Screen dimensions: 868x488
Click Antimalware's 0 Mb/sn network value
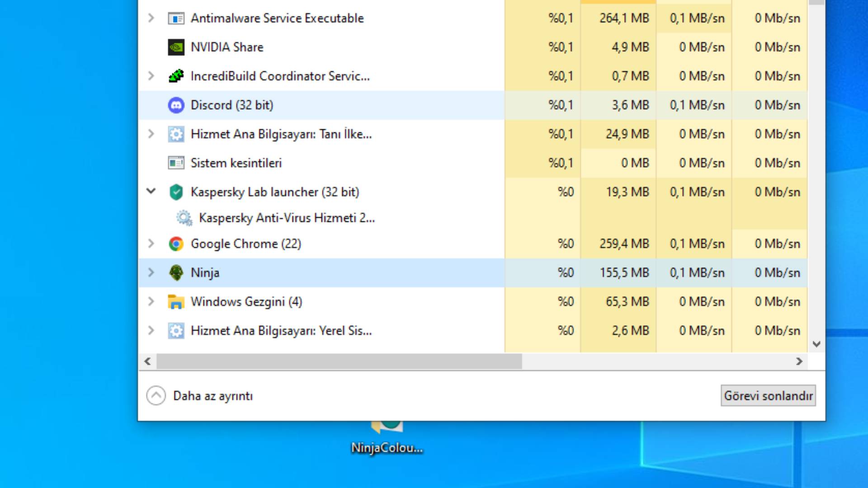778,19
